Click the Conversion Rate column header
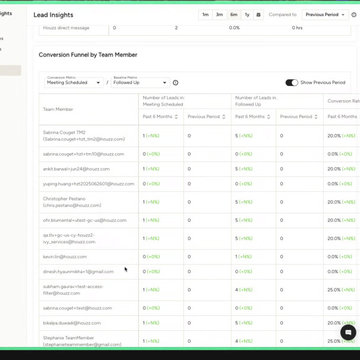 (343, 101)
